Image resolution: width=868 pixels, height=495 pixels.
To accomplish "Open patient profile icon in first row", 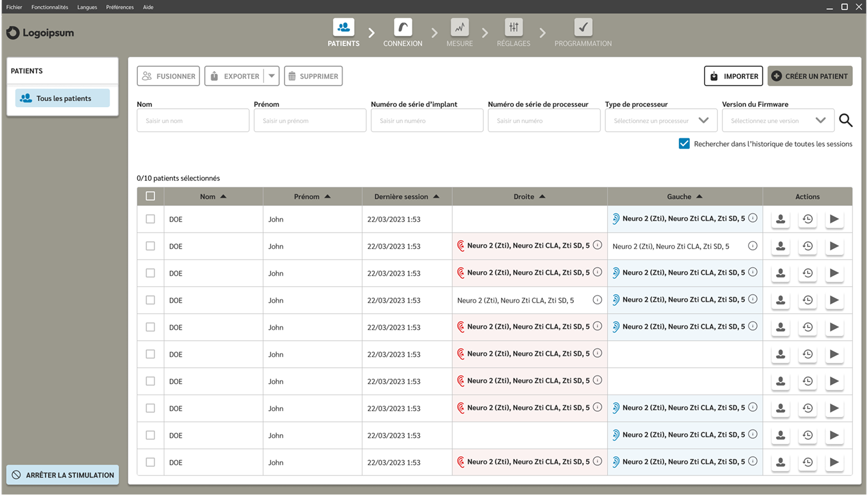I will 781,219.
